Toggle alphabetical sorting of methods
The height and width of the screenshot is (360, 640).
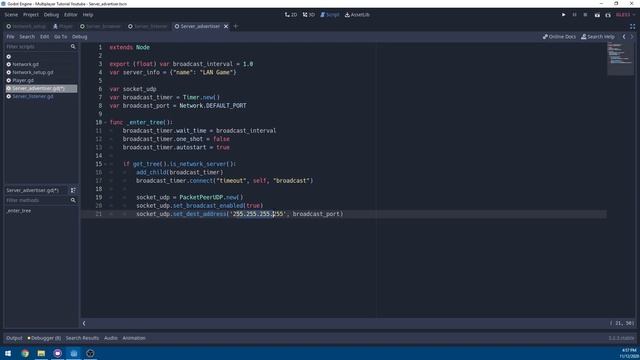(x=73, y=190)
